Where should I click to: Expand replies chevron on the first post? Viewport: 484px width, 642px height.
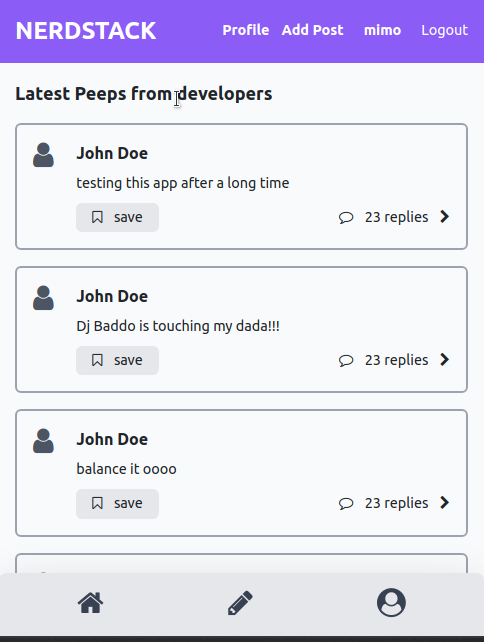445,217
